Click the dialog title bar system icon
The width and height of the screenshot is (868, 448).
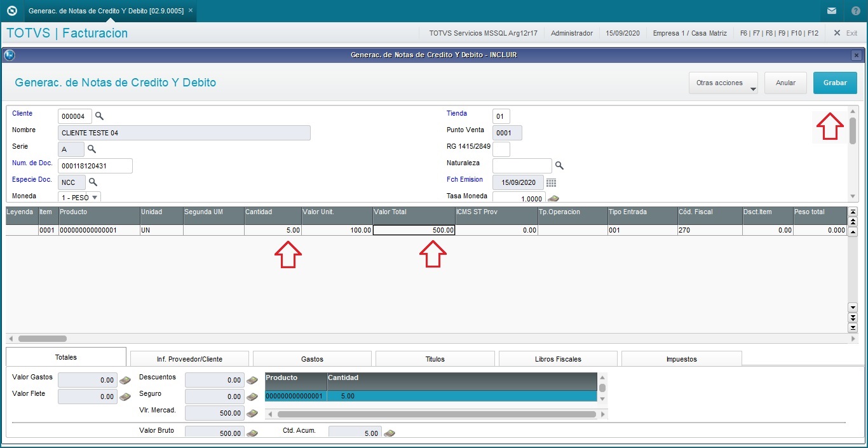tap(10, 55)
